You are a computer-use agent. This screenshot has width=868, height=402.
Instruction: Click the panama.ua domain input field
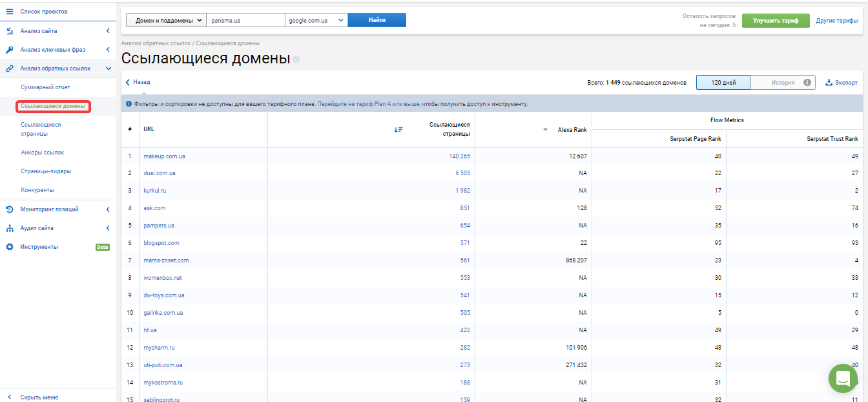point(245,21)
